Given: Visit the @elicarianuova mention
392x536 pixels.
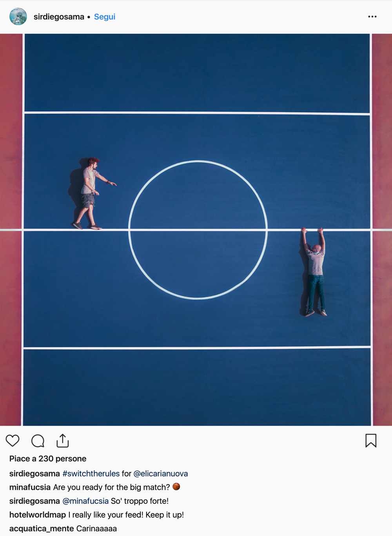Looking at the screenshot, I should (x=161, y=474).
